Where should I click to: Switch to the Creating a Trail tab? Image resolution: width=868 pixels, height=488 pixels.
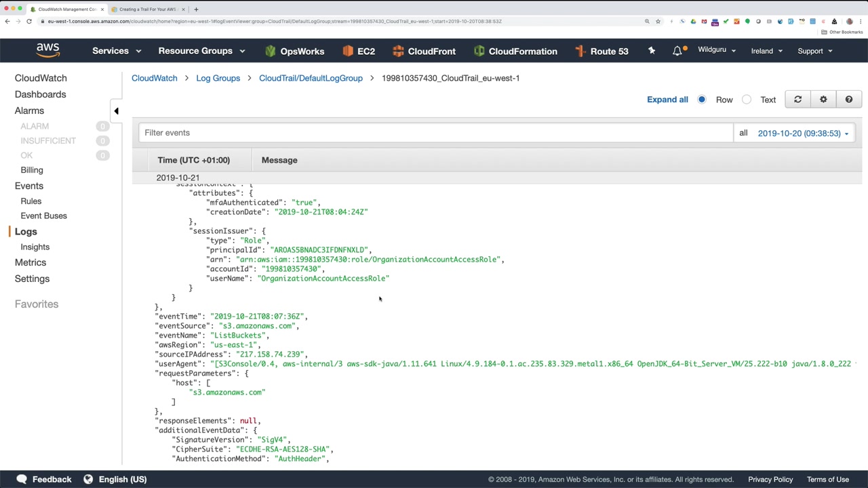pos(148,9)
